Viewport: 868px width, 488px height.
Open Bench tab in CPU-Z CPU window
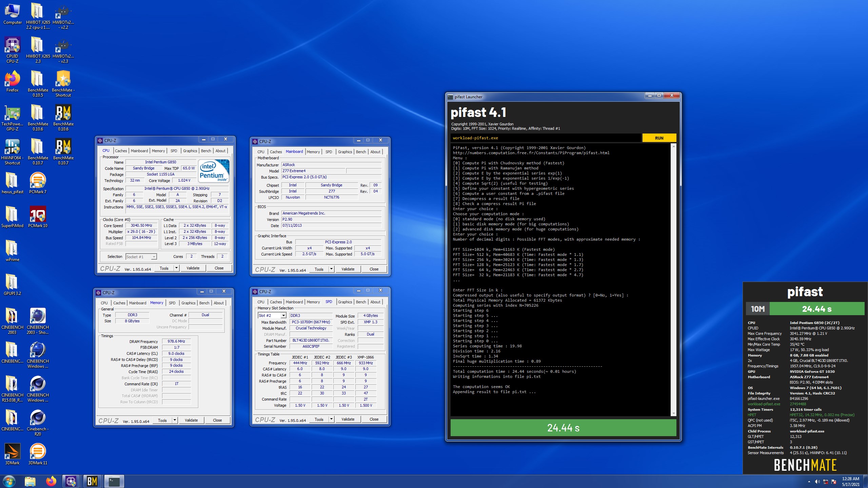206,151
